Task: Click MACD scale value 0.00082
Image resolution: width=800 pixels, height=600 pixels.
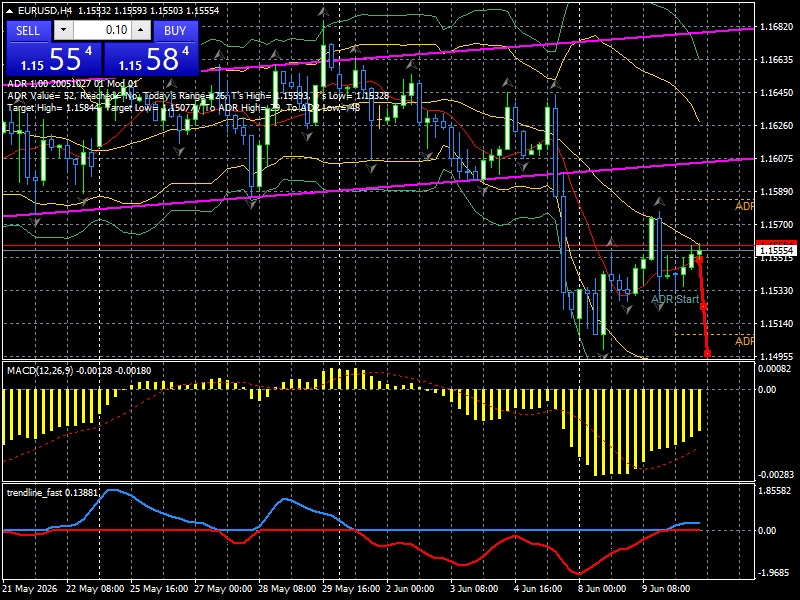Action: (x=774, y=369)
